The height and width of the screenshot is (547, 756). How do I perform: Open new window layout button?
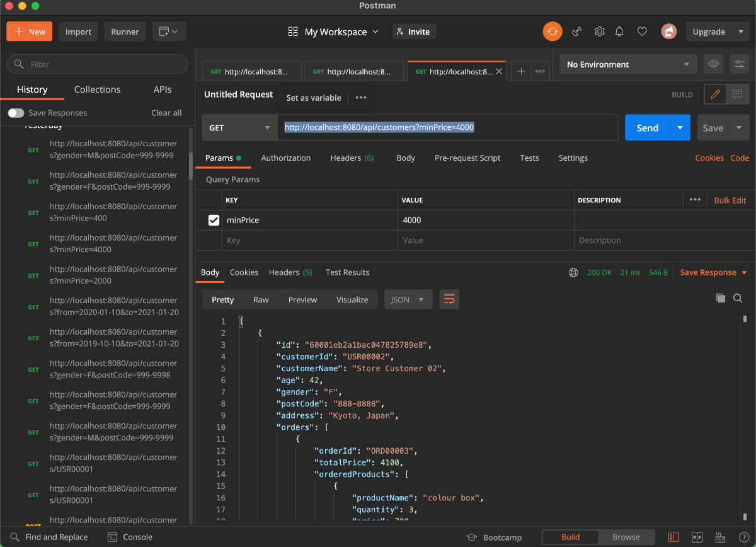[x=168, y=32]
